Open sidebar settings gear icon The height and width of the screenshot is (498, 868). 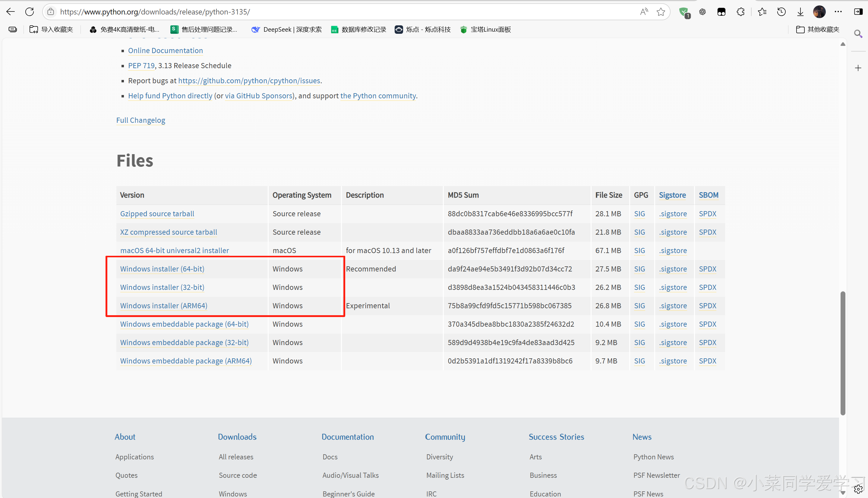tap(858, 490)
